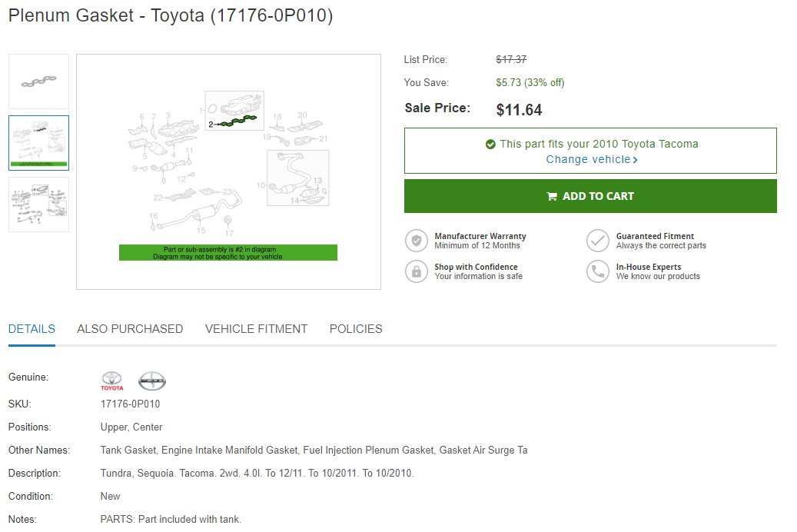Click the In-House Experts phone icon
Viewport: 797px width, 532px height.
(598, 271)
